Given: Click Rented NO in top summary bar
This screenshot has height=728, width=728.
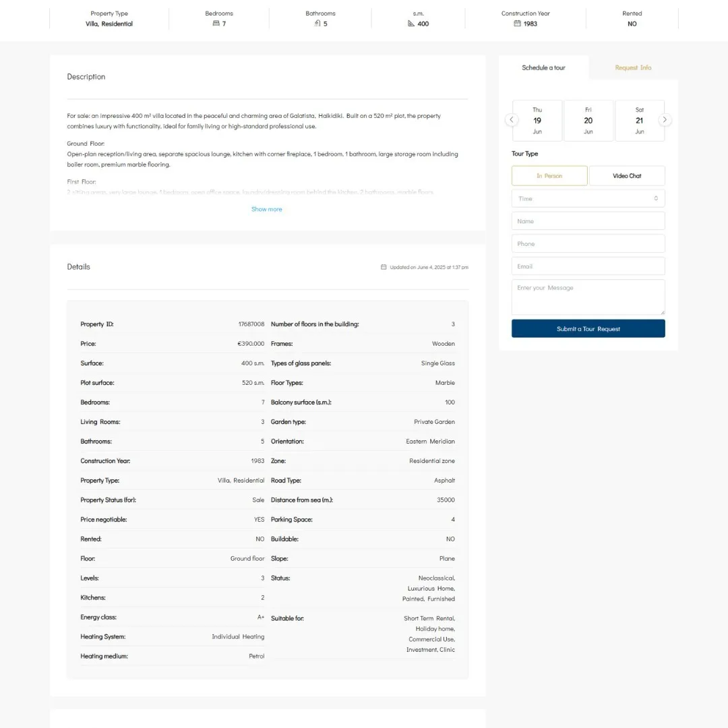Looking at the screenshot, I should pyautogui.click(x=632, y=24).
